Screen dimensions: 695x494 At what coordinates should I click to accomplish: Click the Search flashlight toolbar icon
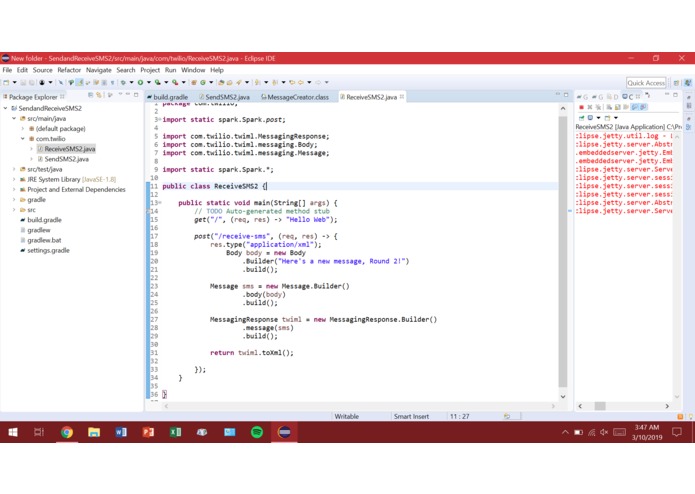(238, 82)
